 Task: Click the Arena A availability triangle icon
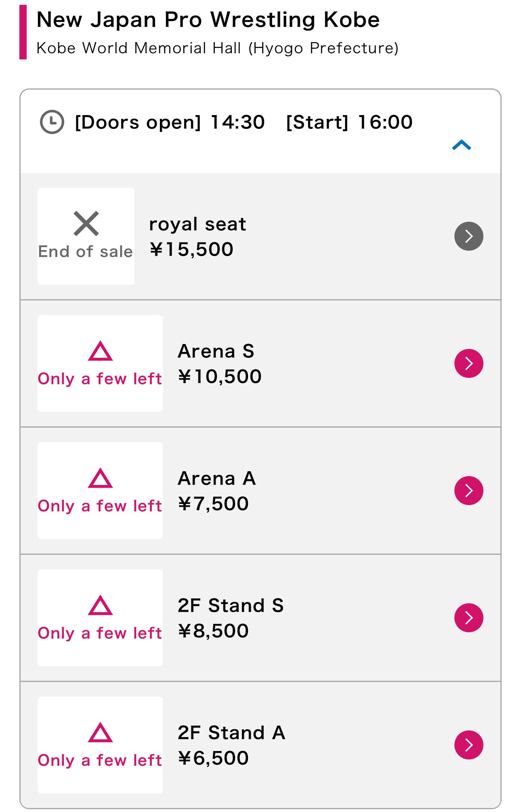point(100,478)
